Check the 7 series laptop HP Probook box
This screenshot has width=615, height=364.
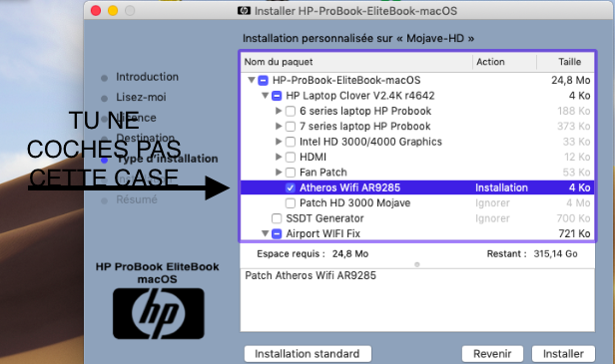click(x=291, y=127)
